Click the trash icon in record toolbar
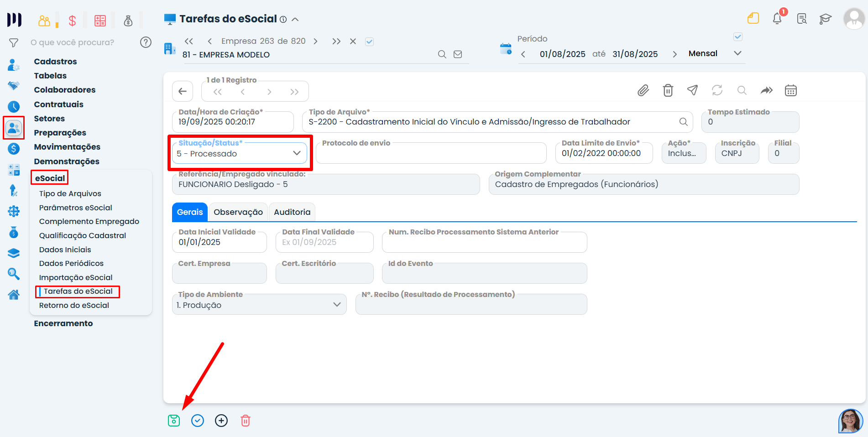This screenshot has width=868, height=437. (x=668, y=90)
